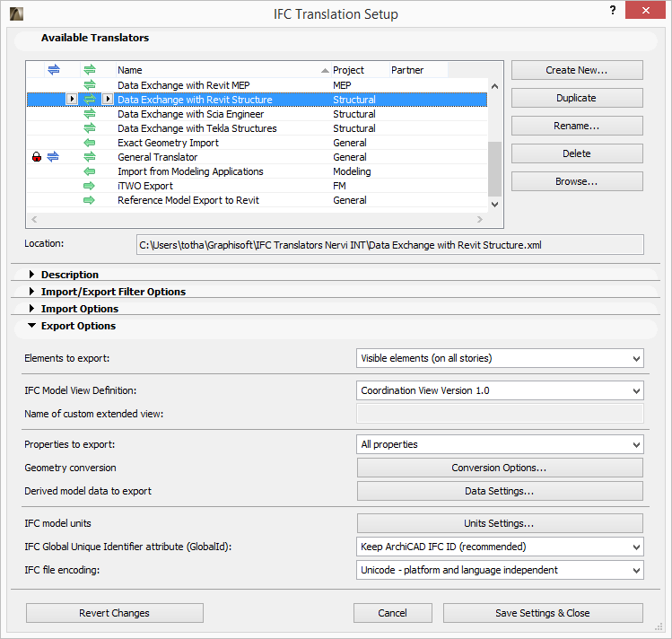Click the red lock icon on General Translator
Viewport: 672px width, 639px height.
click(x=37, y=157)
